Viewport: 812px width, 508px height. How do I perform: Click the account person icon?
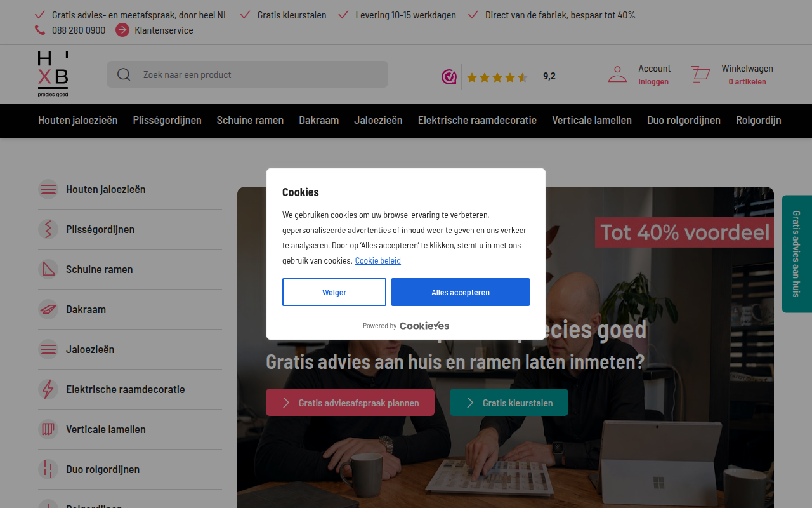tap(617, 74)
